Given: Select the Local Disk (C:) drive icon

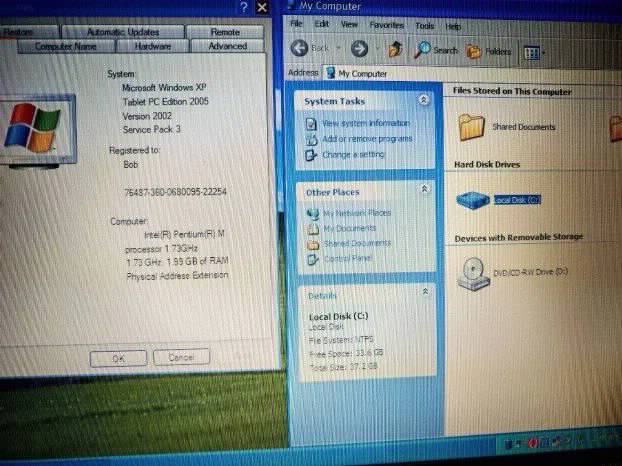Looking at the screenshot, I should tap(472, 199).
